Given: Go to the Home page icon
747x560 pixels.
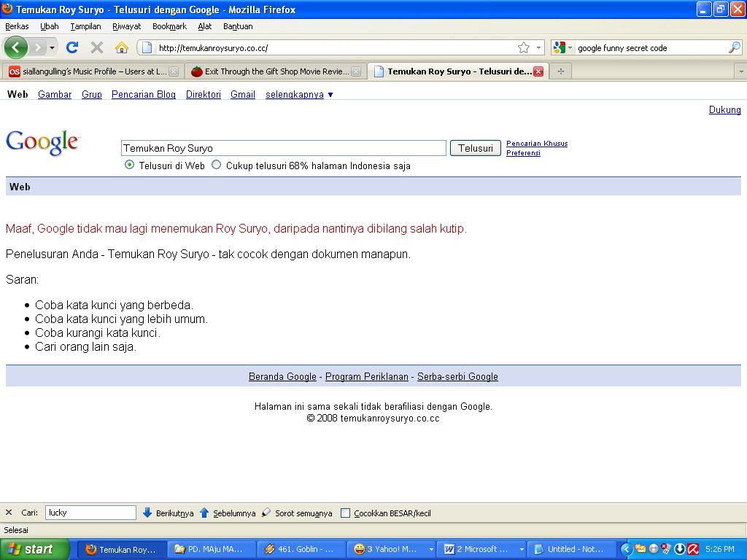Looking at the screenshot, I should tap(122, 47).
